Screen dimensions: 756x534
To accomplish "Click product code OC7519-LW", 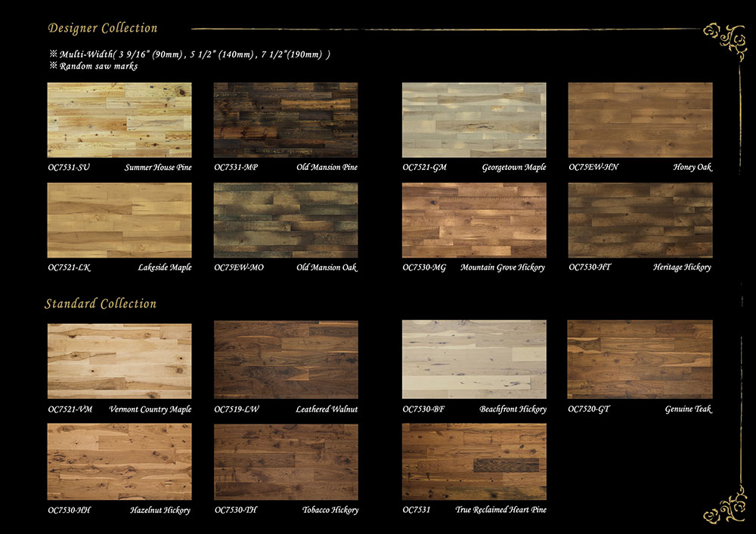I will [x=236, y=410].
